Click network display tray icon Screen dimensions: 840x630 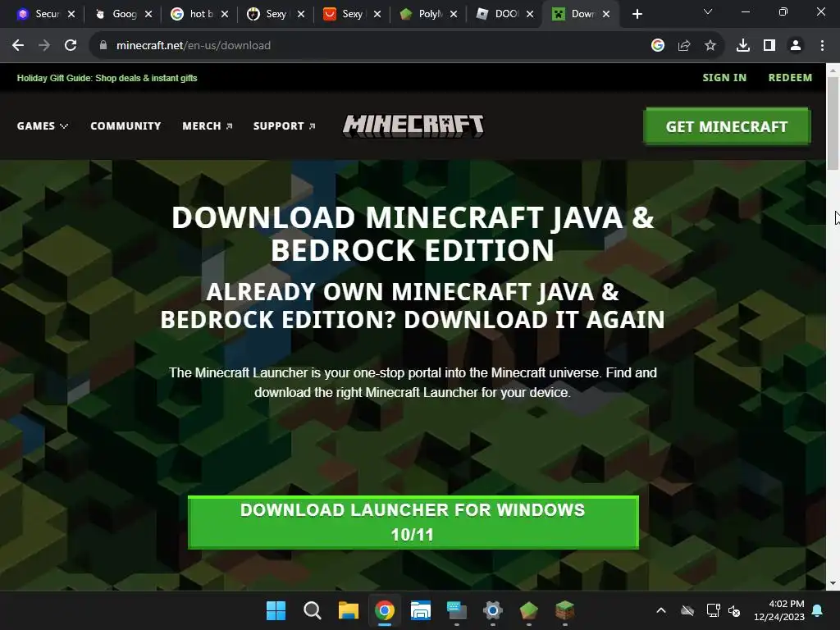pyautogui.click(x=713, y=610)
